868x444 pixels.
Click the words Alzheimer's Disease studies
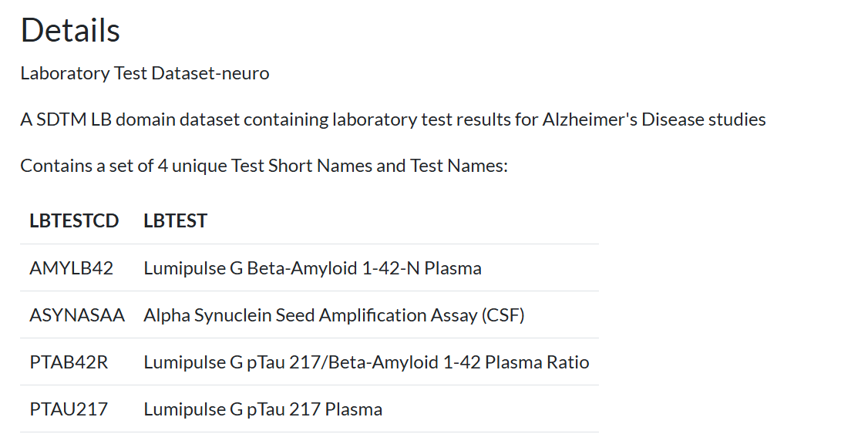point(654,119)
